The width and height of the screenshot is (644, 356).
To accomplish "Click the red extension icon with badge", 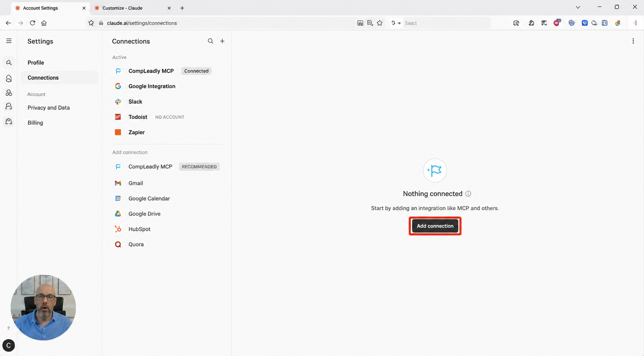I will tap(557, 23).
